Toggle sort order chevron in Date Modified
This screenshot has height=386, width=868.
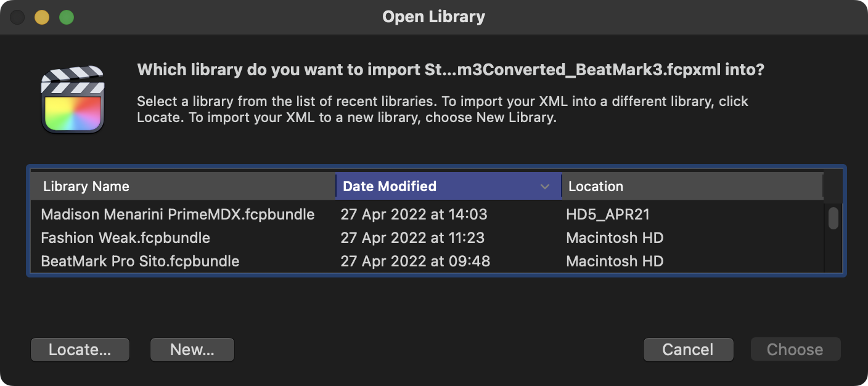(545, 187)
